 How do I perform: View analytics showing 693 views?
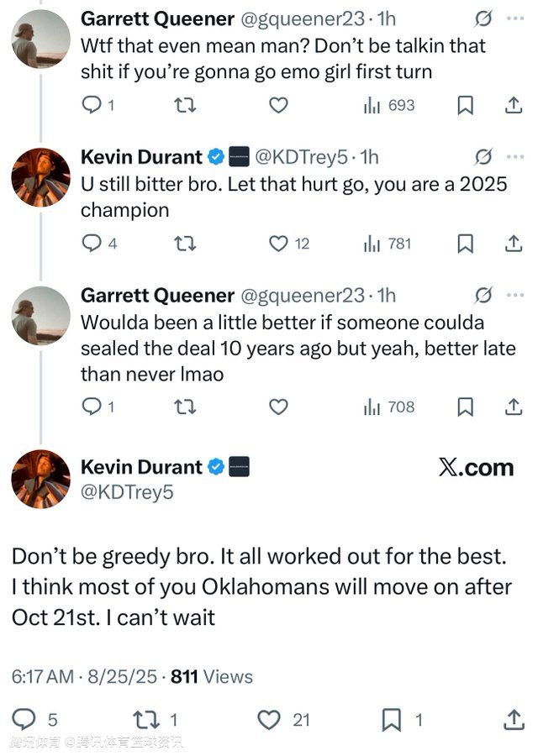tap(389, 105)
